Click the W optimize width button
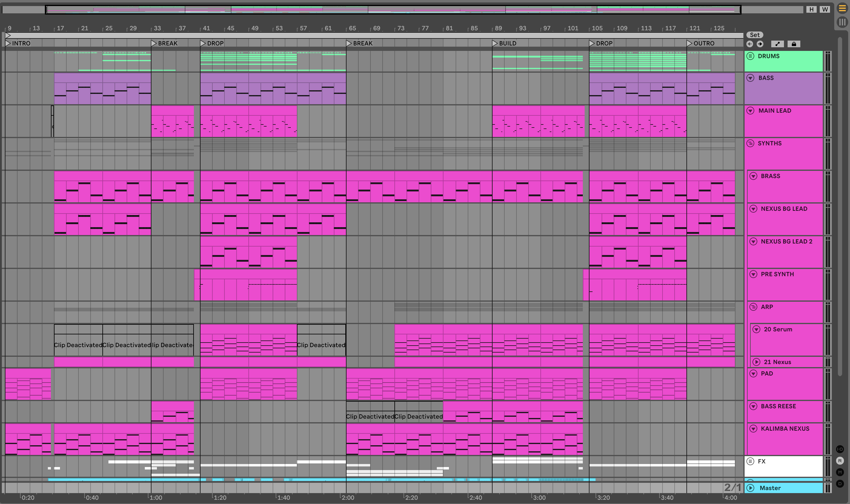The image size is (850, 504). click(825, 9)
